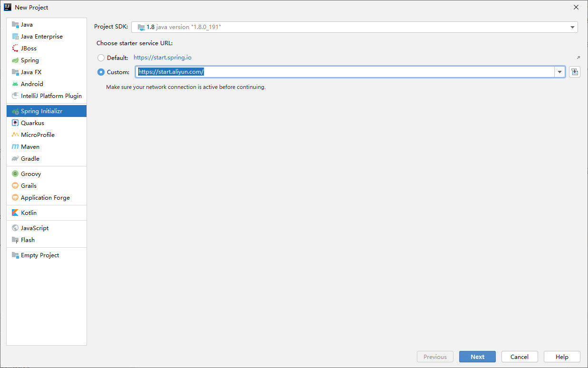Select Gradle project type label
The height and width of the screenshot is (368, 588).
pos(30,159)
